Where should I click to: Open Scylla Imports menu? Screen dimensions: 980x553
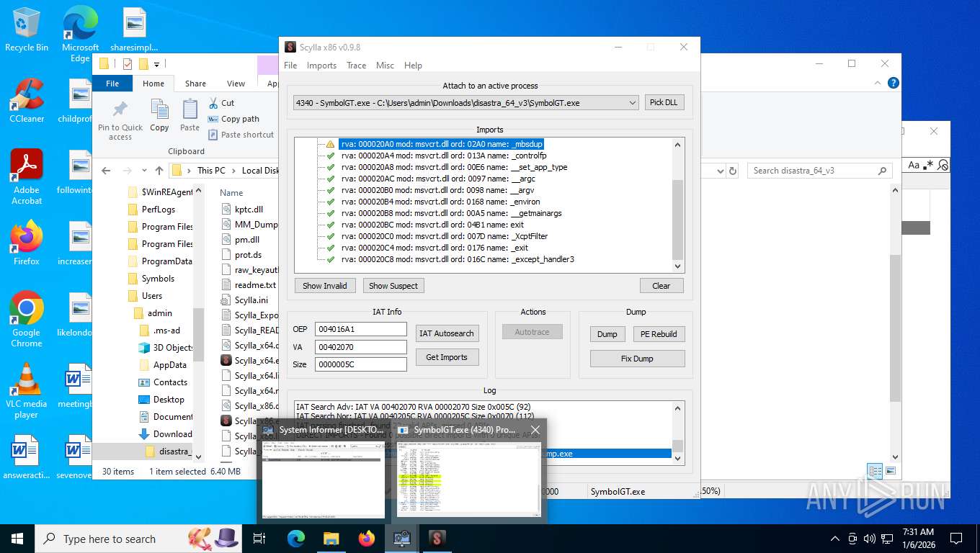click(321, 65)
